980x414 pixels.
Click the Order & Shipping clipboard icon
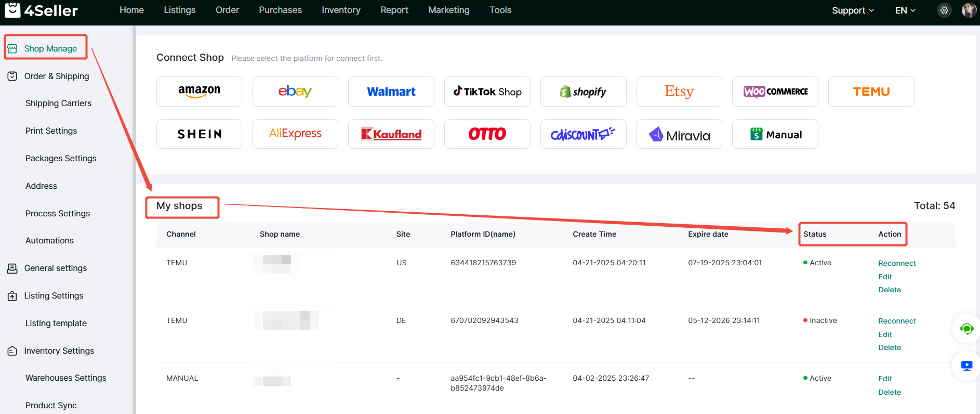[12, 76]
